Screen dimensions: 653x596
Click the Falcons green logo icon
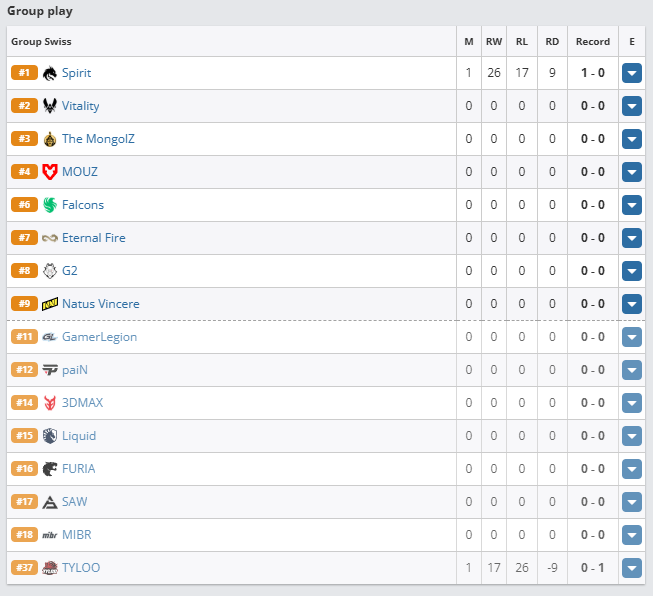tap(50, 205)
